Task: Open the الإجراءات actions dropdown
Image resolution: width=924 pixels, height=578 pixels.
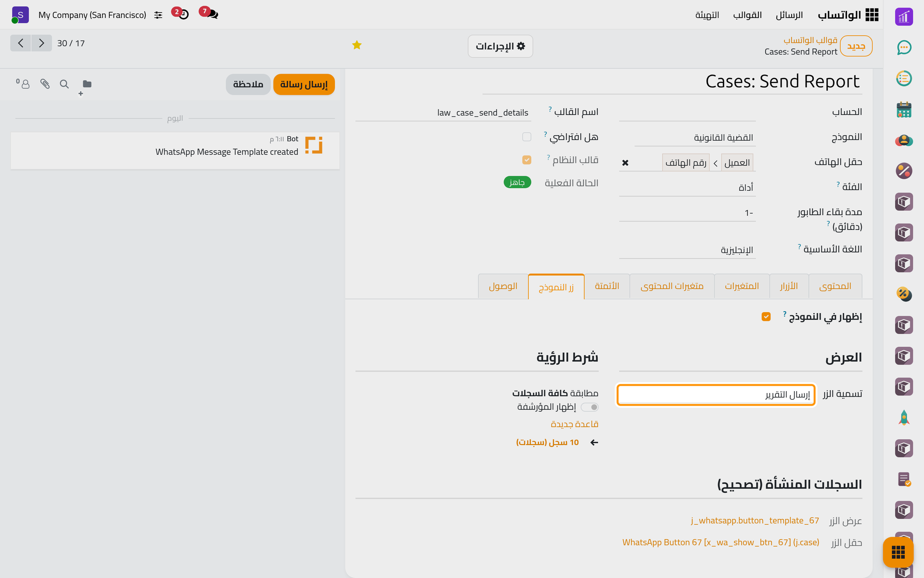Action: pyautogui.click(x=500, y=46)
